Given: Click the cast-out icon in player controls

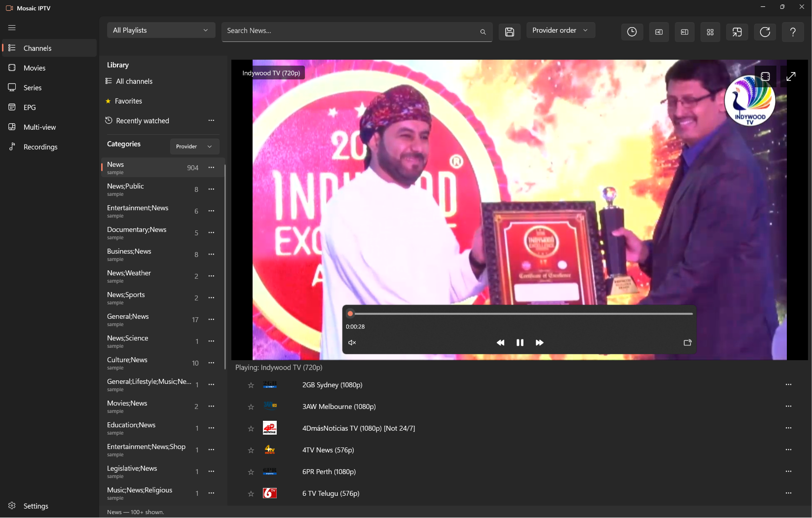Looking at the screenshot, I should pyautogui.click(x=688, y=342).
